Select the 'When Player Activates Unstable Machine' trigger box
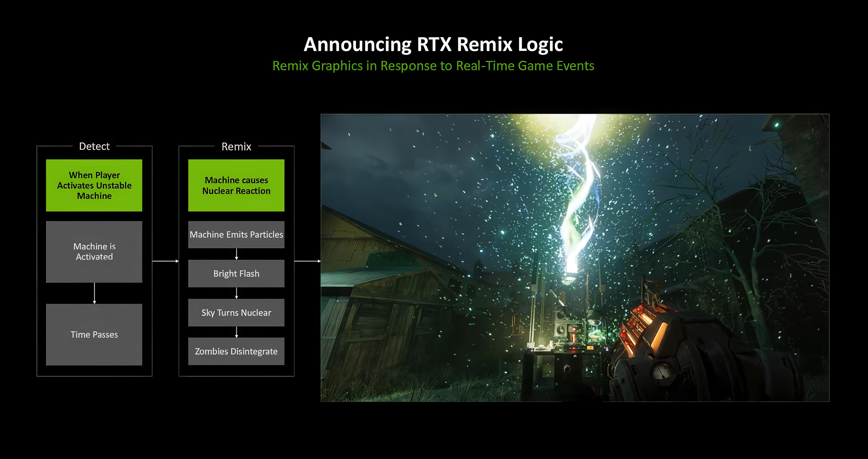868x459 pixels. coord(94,185)
